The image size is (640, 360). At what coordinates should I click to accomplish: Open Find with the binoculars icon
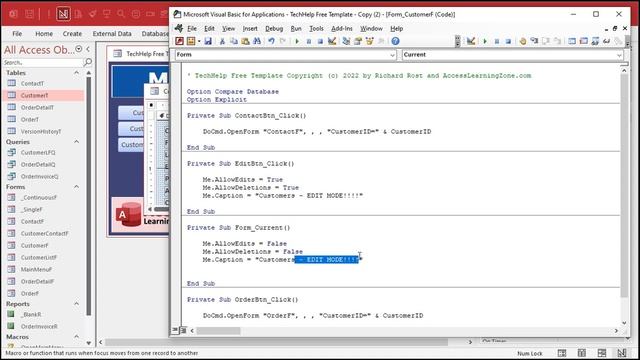coord(257,41)
